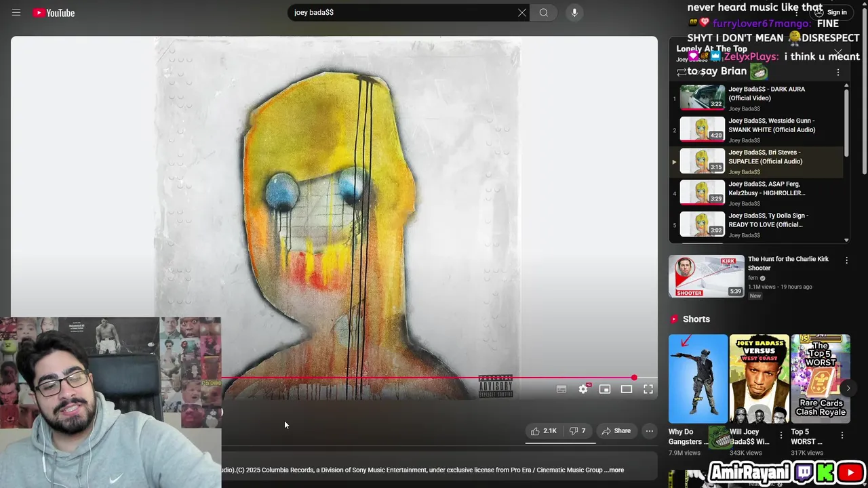Open menu for 'Will Joey Bada$$' short
The image size is (868, 488).
point(781,435)
